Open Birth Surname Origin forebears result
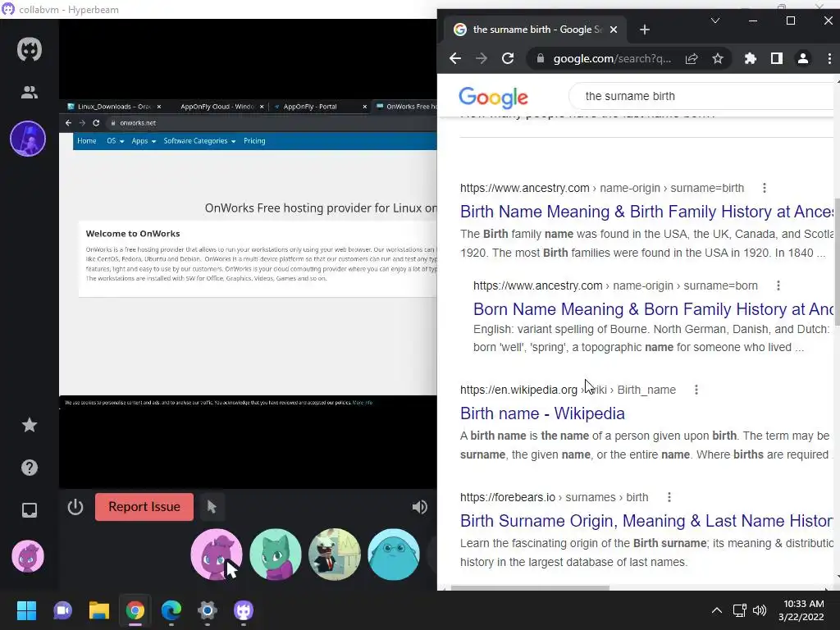The height and width of the screenshot is (630, 840). point(646,521)
